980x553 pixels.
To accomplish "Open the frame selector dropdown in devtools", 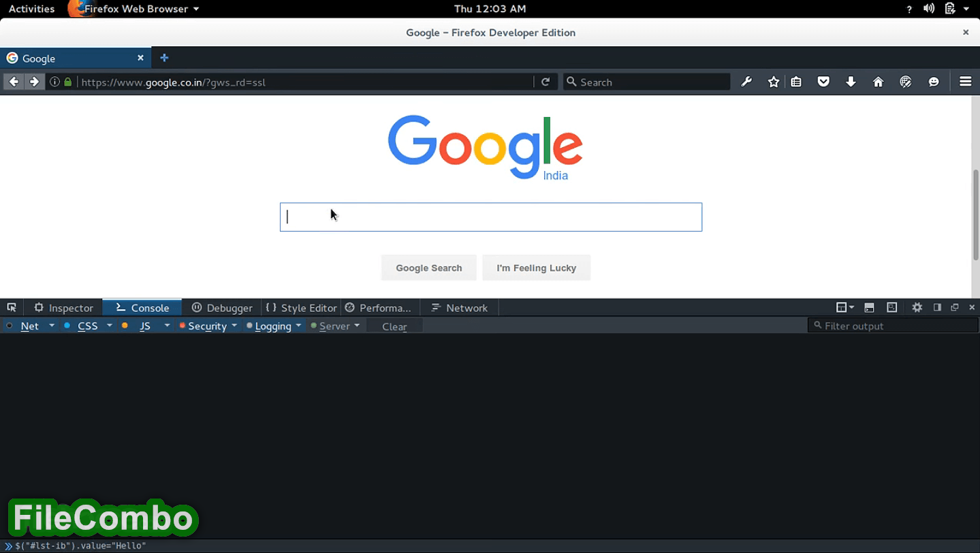I will pyautogui.click(x=845, y=308).
